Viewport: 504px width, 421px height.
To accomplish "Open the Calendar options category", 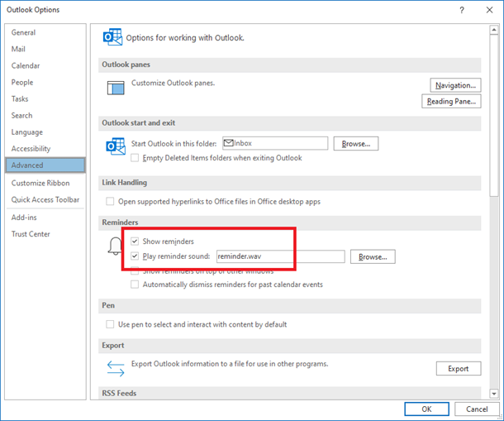I will (26, 65).
